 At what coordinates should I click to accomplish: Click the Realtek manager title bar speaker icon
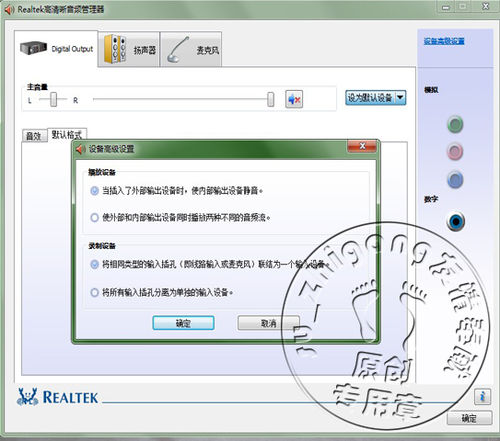(x=9, y=10)
